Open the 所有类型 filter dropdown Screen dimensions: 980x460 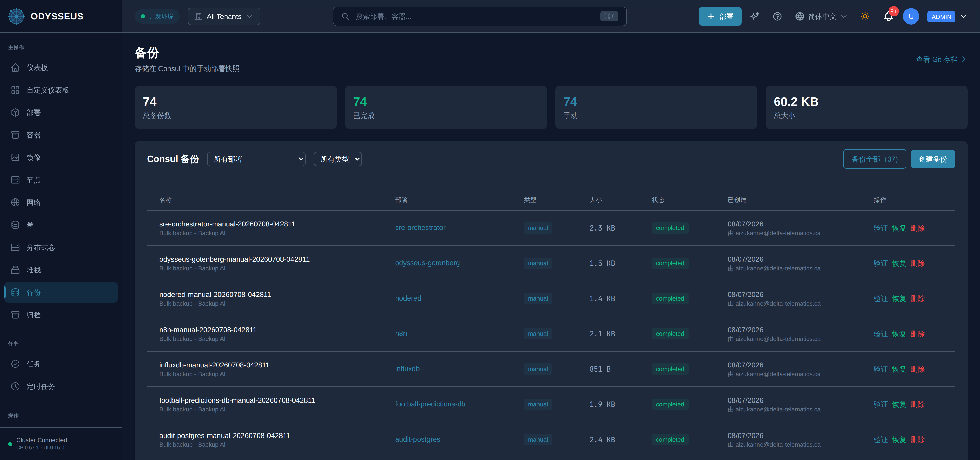pyautogui.click(x=338, y=159)
